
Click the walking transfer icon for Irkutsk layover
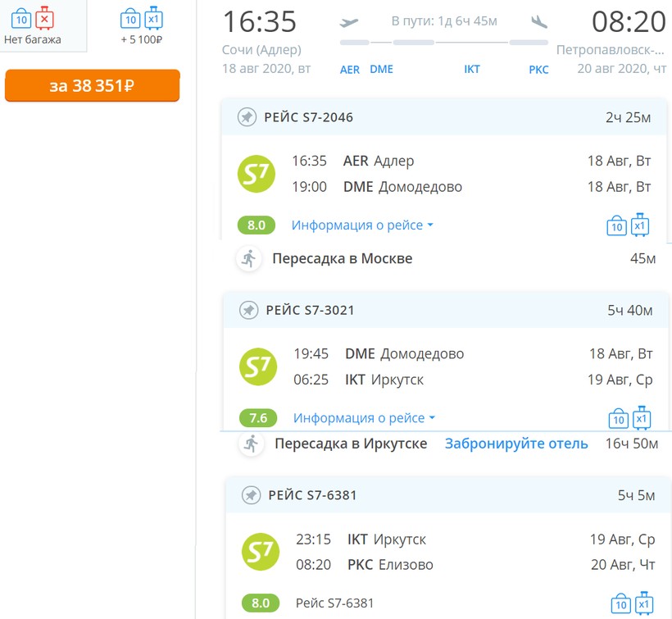pos(251,444)
